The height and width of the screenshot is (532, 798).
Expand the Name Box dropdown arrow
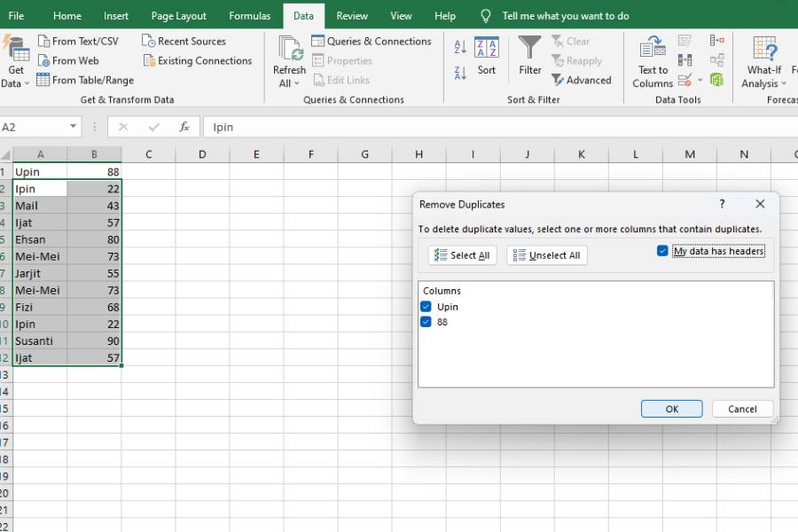click(x=74, y=126)
